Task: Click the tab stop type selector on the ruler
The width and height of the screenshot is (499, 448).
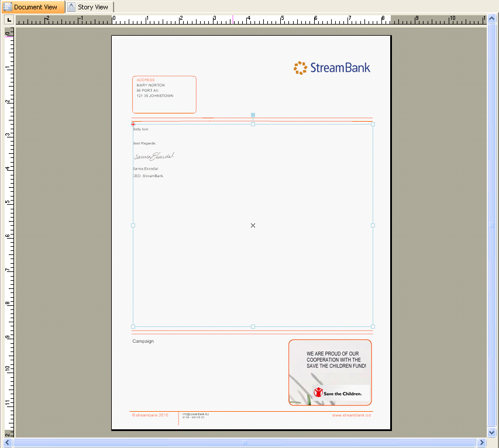Action: [x=9, y=20]
